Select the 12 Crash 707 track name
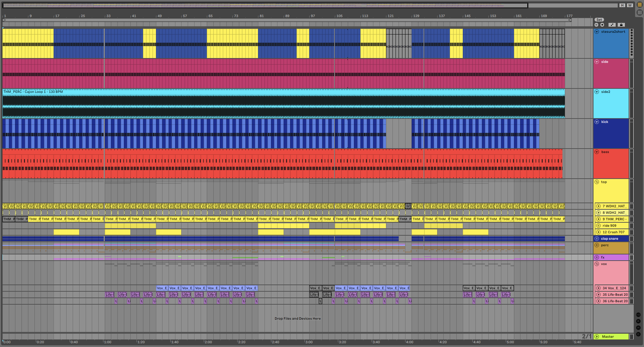This screenshot has height=347, width=644. click(614, 232)
